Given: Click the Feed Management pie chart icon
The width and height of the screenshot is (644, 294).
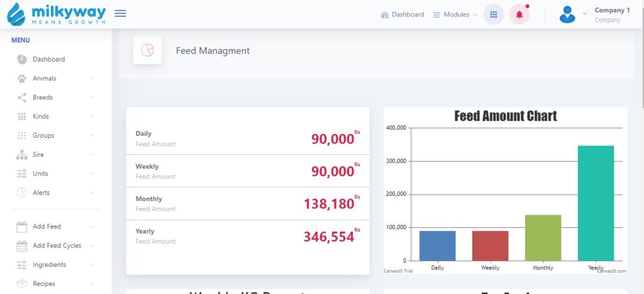Looking at the screenshot, I should click(x=147, y=50).
